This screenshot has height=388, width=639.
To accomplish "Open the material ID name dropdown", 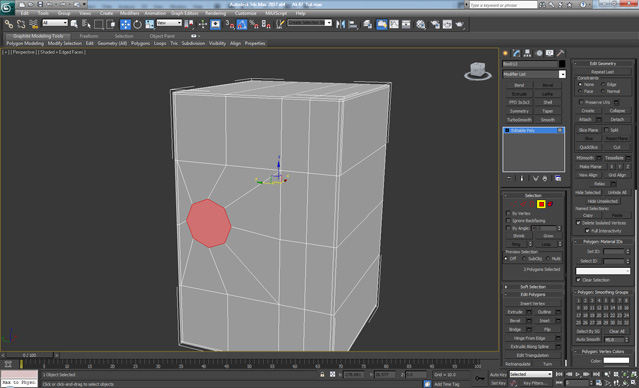I will (603, 271).
